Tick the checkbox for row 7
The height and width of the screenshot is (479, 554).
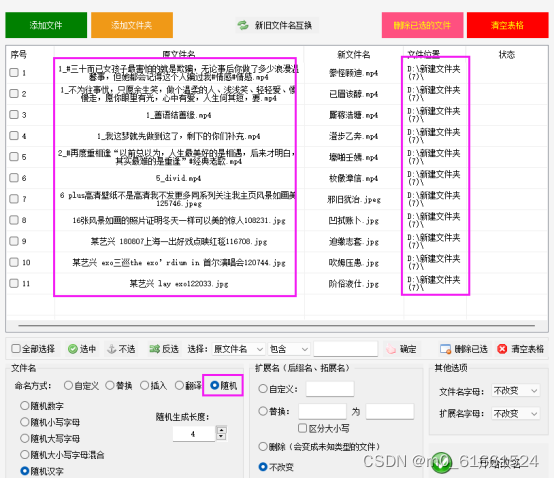(x=14, y=199)
